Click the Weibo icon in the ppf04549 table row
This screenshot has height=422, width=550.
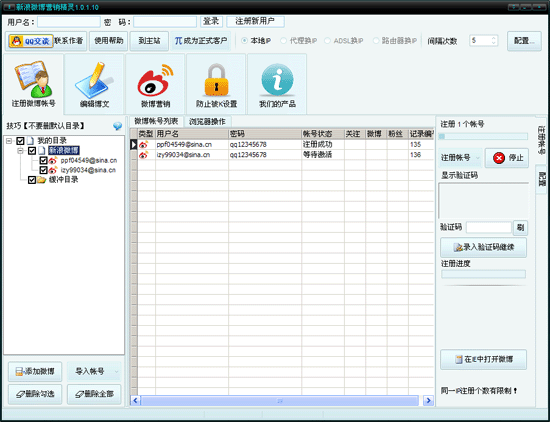click(143, 145)
